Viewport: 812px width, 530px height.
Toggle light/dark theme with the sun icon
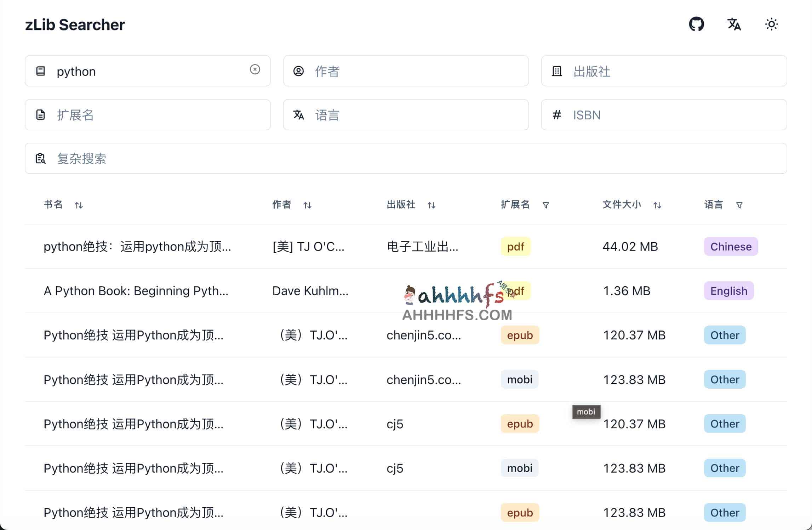(x=772, y=24)
